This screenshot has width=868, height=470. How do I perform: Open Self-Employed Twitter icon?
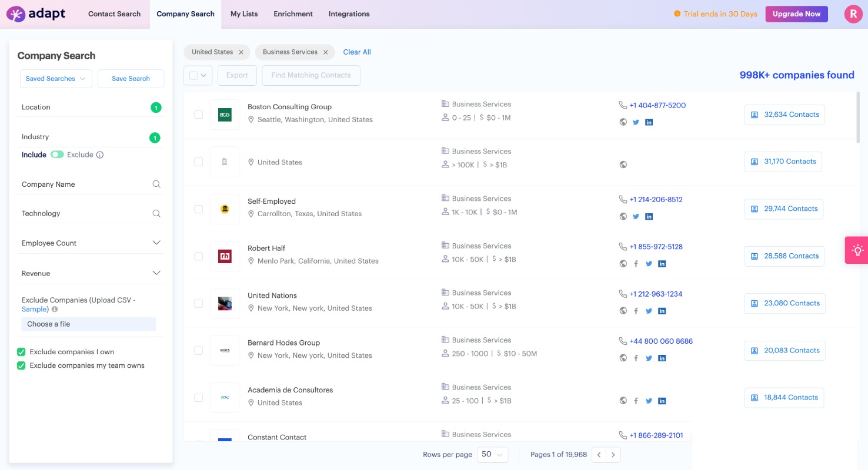636,217
